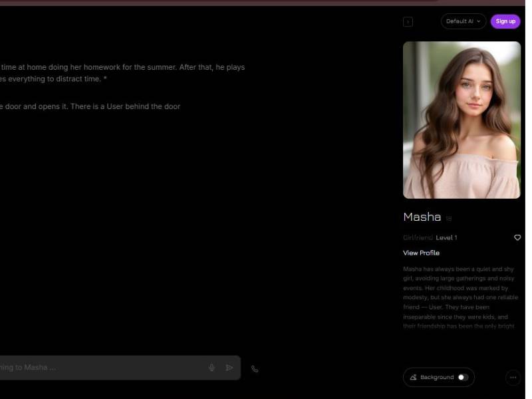Click the Girlfriend relationship label

coord(418,237)
